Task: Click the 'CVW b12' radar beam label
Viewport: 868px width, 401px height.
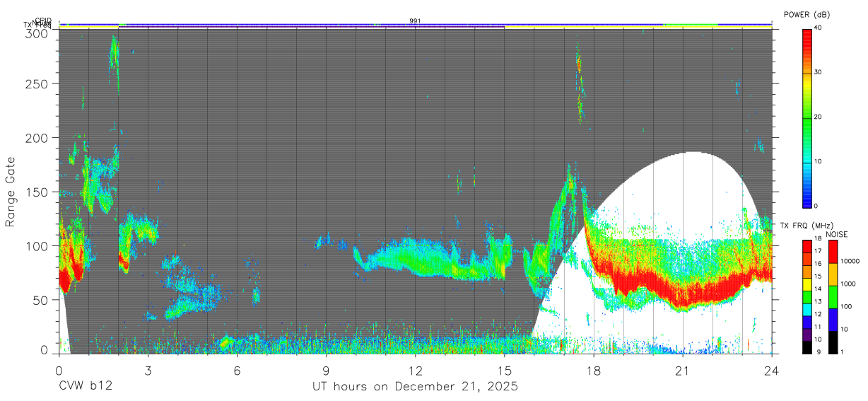Action: (86, 387)
